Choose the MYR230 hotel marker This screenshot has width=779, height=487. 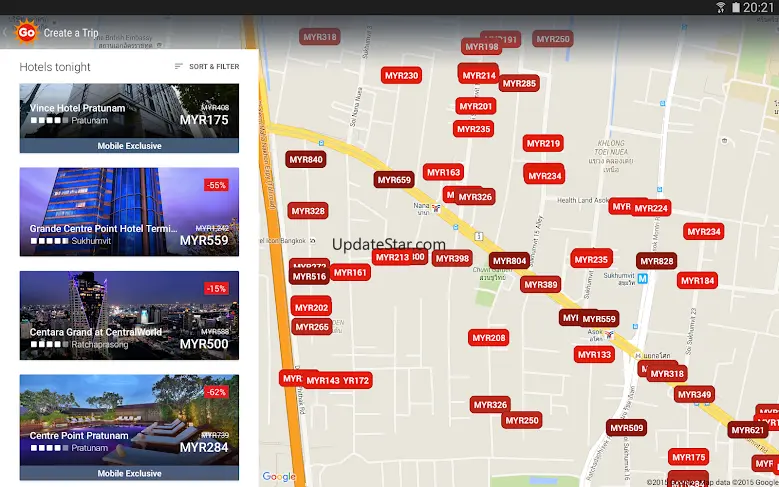pos(402,75)
